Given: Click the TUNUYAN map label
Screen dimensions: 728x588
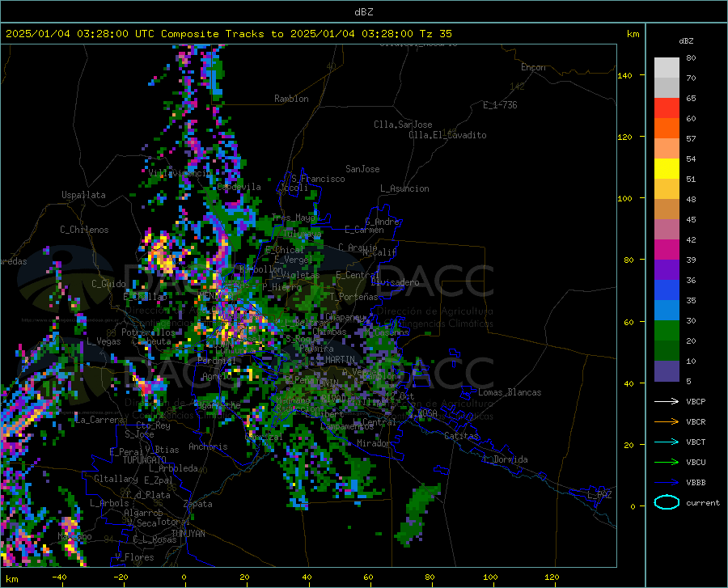Looking at the screenshot, I should [x=188, y=534].
